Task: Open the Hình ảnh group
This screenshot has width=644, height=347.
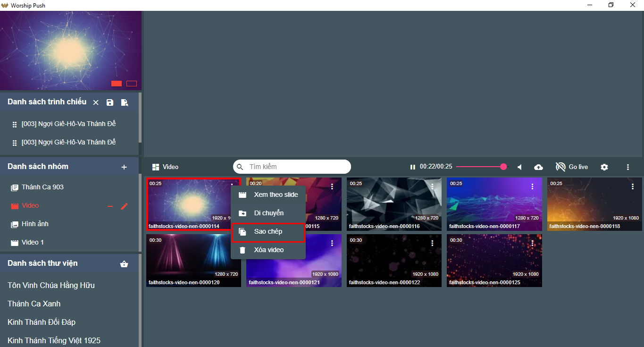Action: (x=35, y=224)
